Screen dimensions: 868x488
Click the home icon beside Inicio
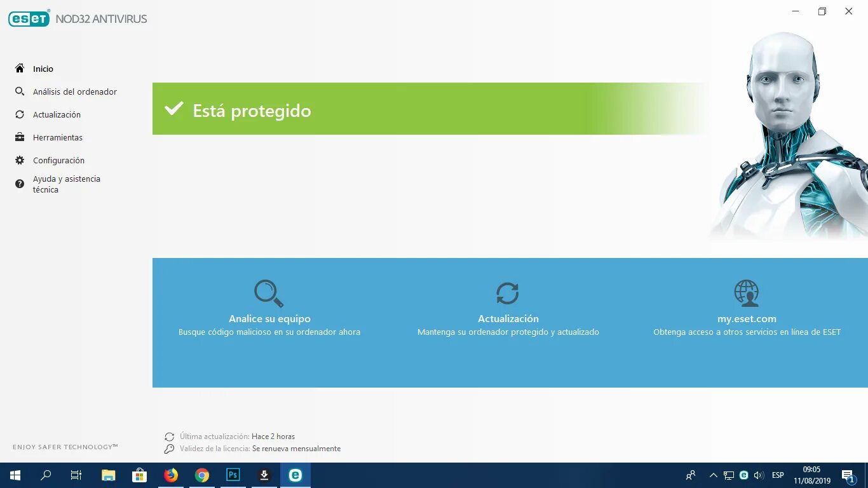click(x=20, y=69)
